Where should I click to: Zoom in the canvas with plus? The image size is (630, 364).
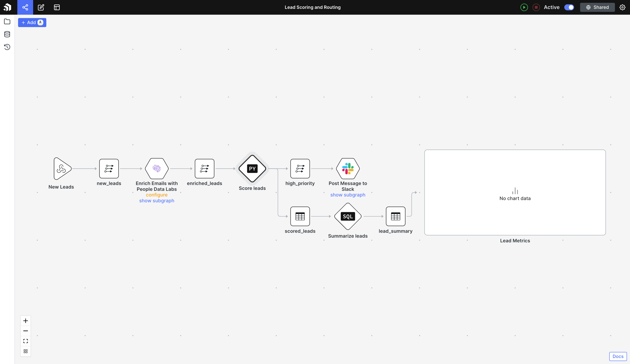tap(25, 321)
